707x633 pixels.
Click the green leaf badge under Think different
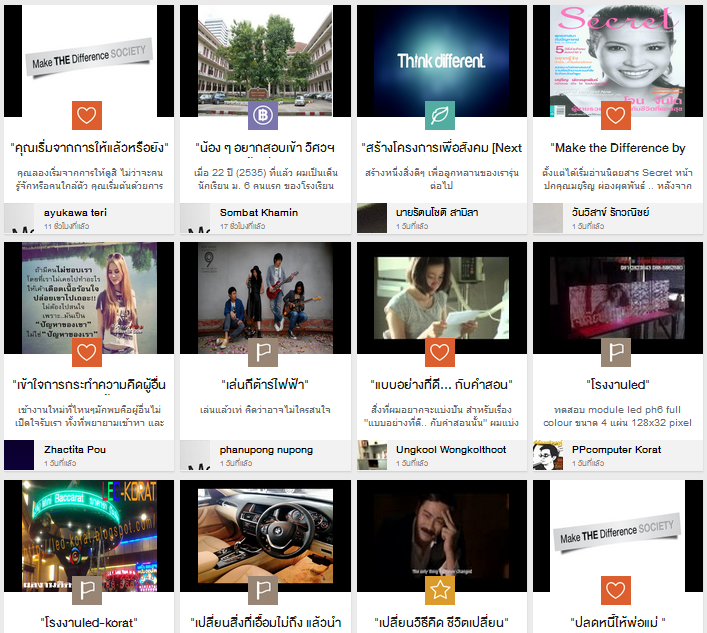[439, 116]
